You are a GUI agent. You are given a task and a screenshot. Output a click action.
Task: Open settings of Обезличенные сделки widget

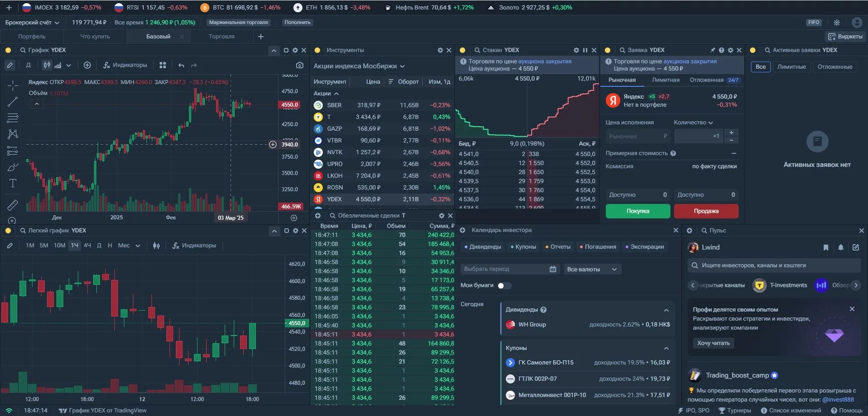(442, 216)
